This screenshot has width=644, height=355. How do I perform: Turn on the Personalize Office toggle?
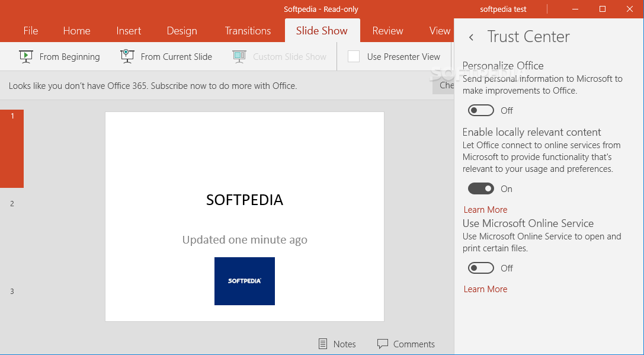pos(480,110)
